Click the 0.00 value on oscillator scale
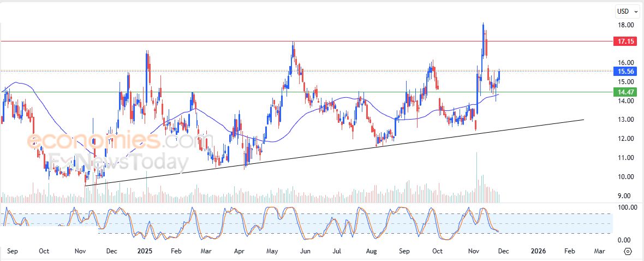This screenshot has width=644, height=261. click(x=625, y=240)
